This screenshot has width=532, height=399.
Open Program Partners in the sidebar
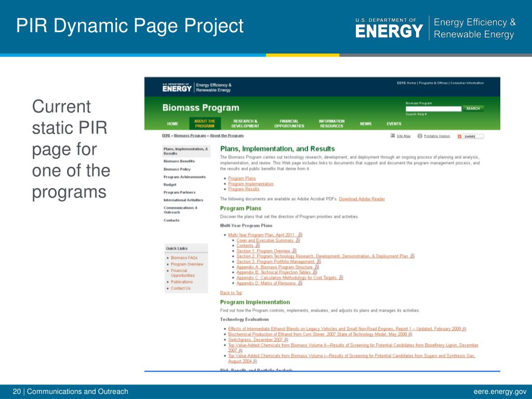click(179, 192)
